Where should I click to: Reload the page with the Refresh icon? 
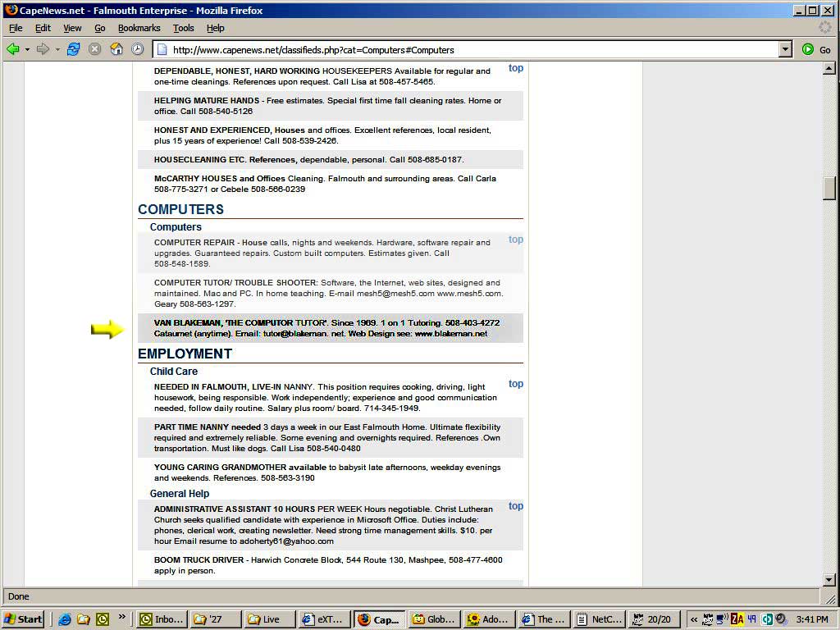point(74,49)
